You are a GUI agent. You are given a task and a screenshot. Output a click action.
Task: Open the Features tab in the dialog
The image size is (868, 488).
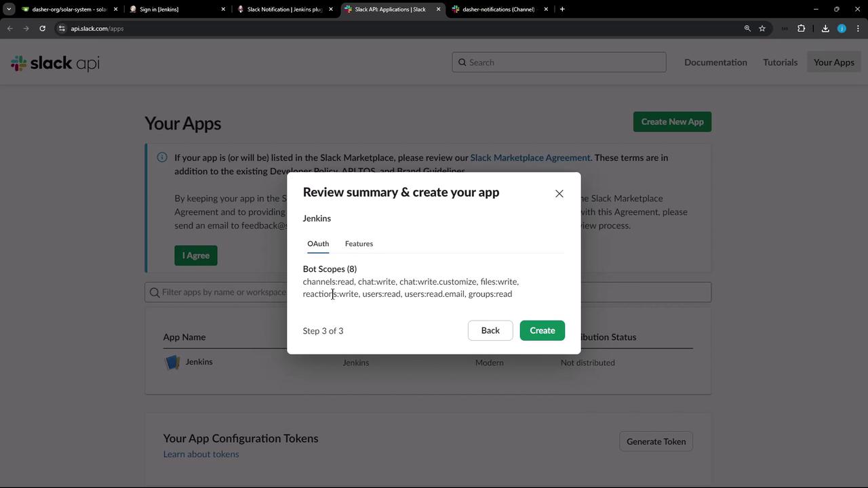coord(359,243)
